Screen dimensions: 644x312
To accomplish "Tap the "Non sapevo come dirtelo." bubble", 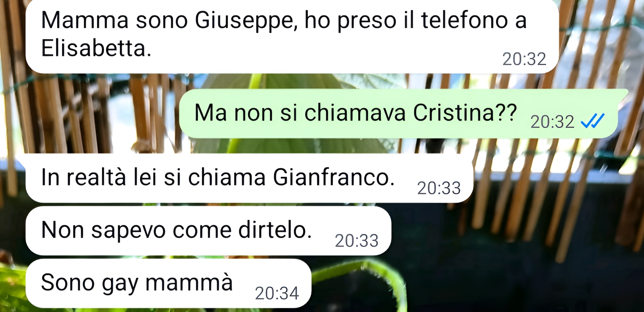I will point(208,231).
